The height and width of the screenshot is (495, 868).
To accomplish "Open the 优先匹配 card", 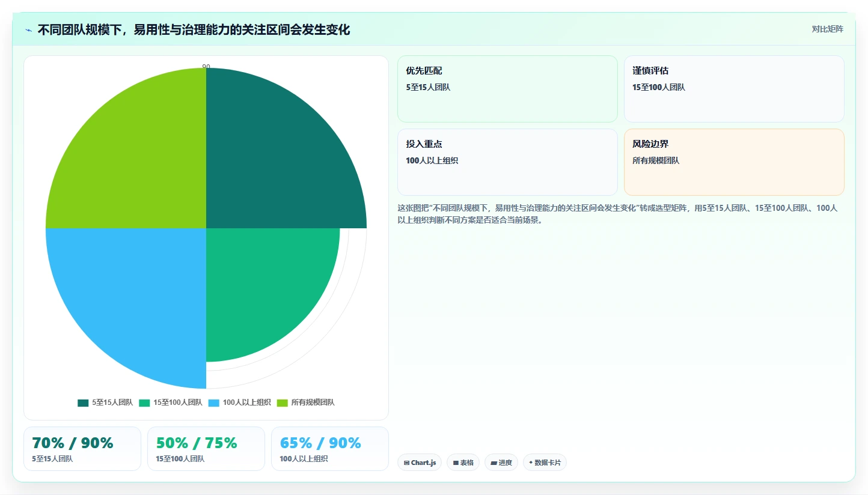I will tap(507, 89).
